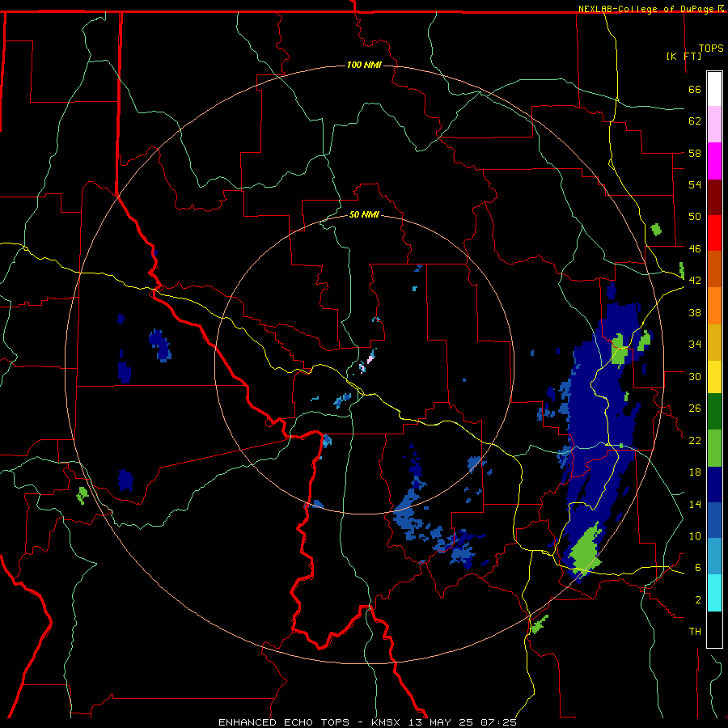
Task: Click the ENHANCED ECHO TOPS product title
Action: (284, 722)
